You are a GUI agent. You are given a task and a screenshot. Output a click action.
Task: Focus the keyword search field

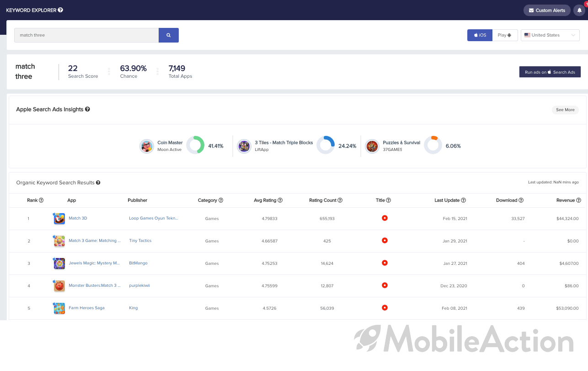pos(86,35)
